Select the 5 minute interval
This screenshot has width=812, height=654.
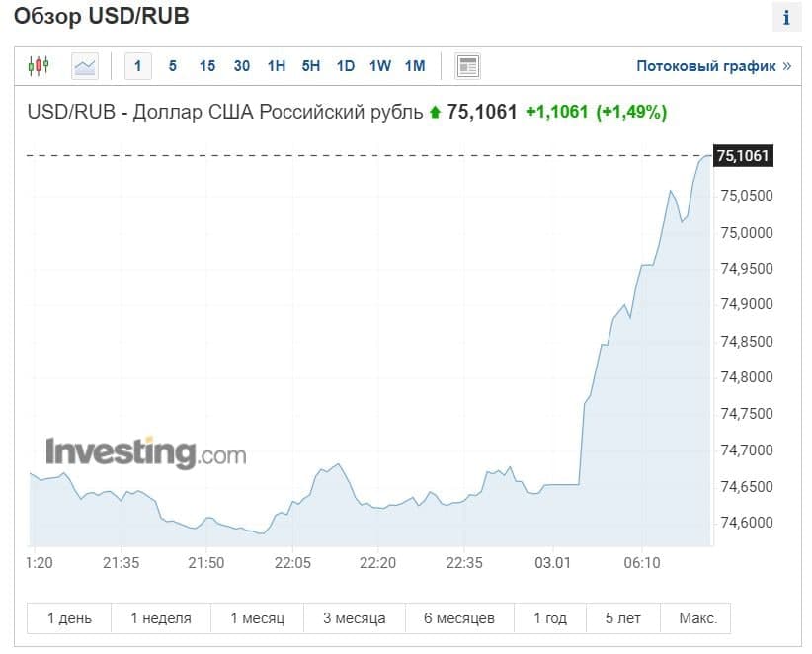point(173,66)
